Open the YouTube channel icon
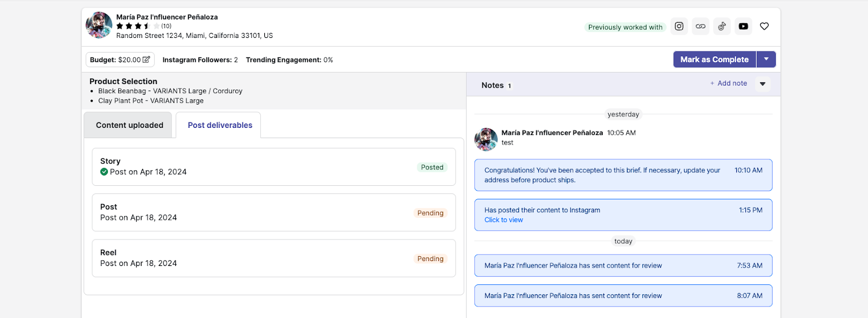Image resolution: width=868 pixels, height=318 pixels. [x=743, y=27]
